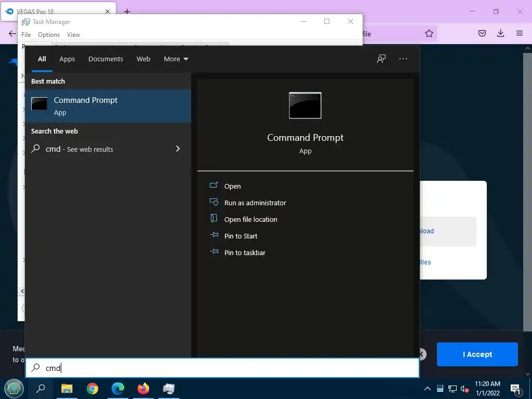The height and width of the screenshot is (399, 532).
Task: Open Firefox hamburger application menu
Action: (x=520, y=33)
